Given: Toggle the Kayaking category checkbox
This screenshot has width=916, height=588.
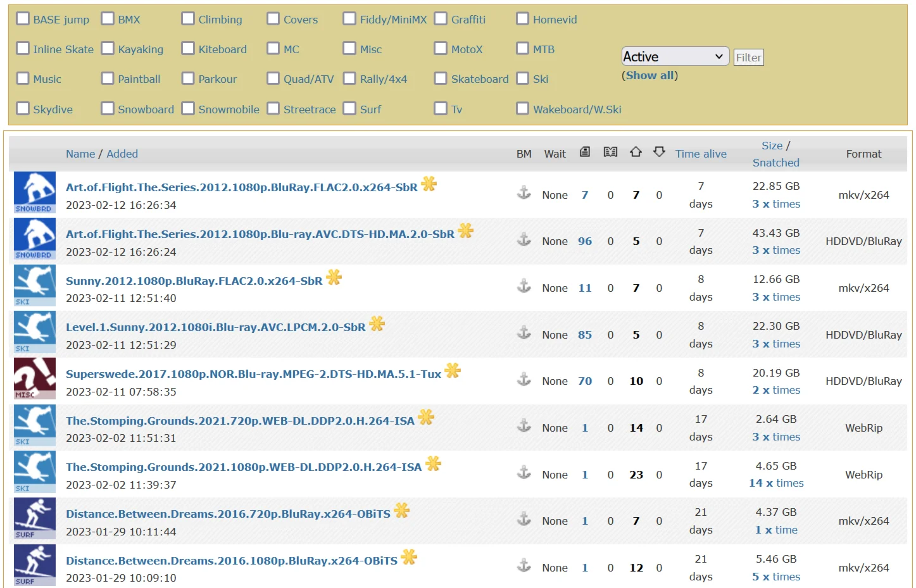Looking at the screenshot, I should coord(108,48).
